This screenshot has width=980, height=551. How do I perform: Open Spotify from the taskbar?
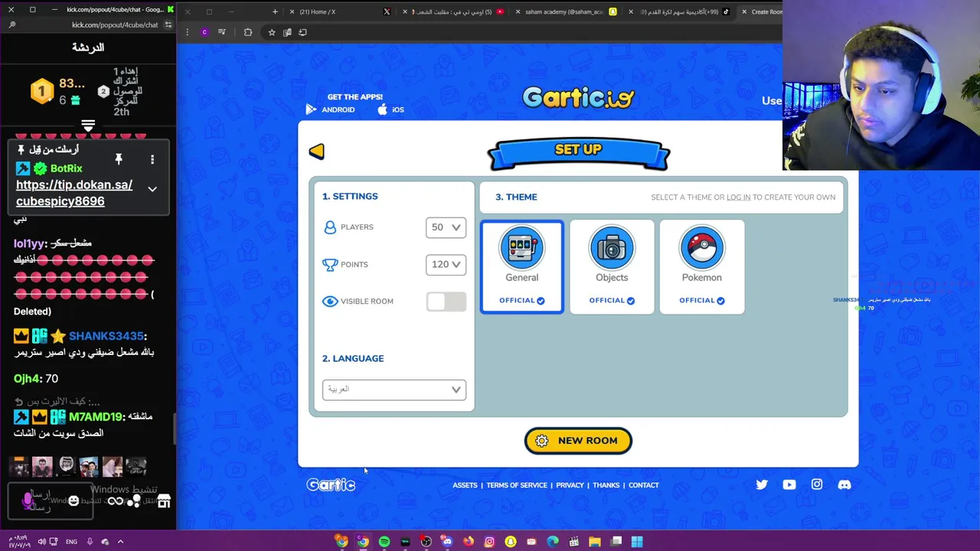(x=384, y=542)
